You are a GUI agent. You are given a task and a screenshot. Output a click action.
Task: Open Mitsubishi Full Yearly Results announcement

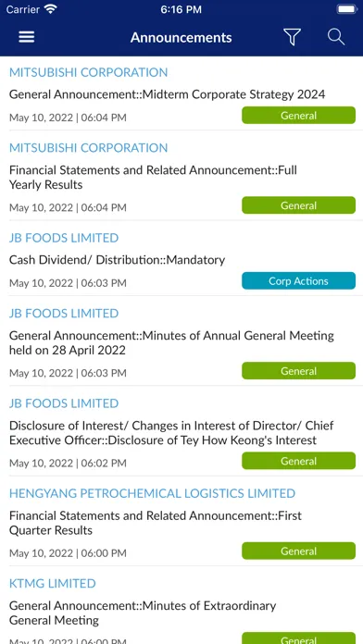pos(153,178)
